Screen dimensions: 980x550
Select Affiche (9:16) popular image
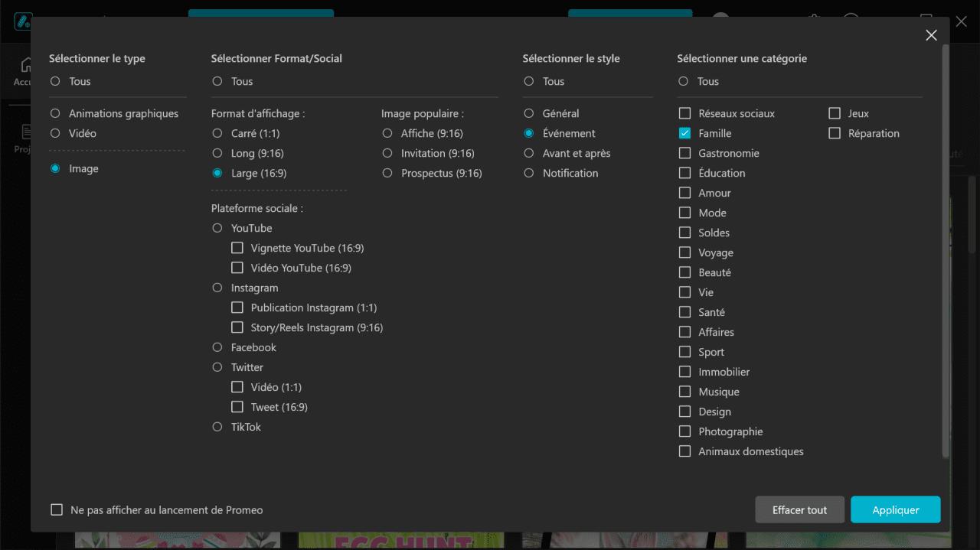point(387,133)
